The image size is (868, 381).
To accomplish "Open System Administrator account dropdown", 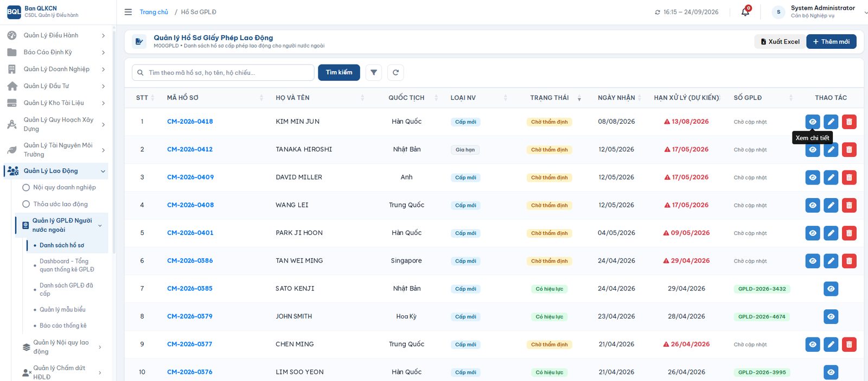I will [x=820, y=12].
